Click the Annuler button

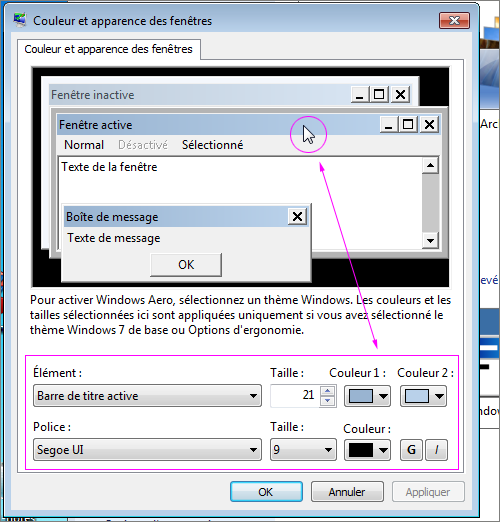[x=347, y=492]
